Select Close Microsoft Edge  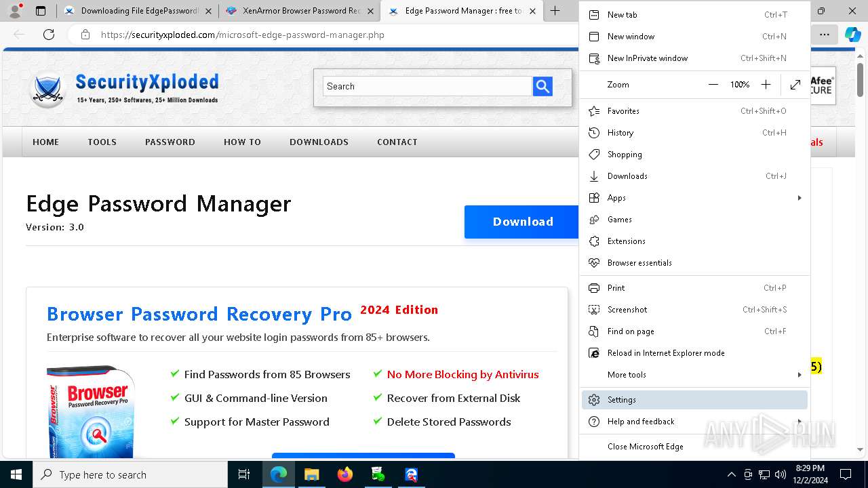pos(694,447)
